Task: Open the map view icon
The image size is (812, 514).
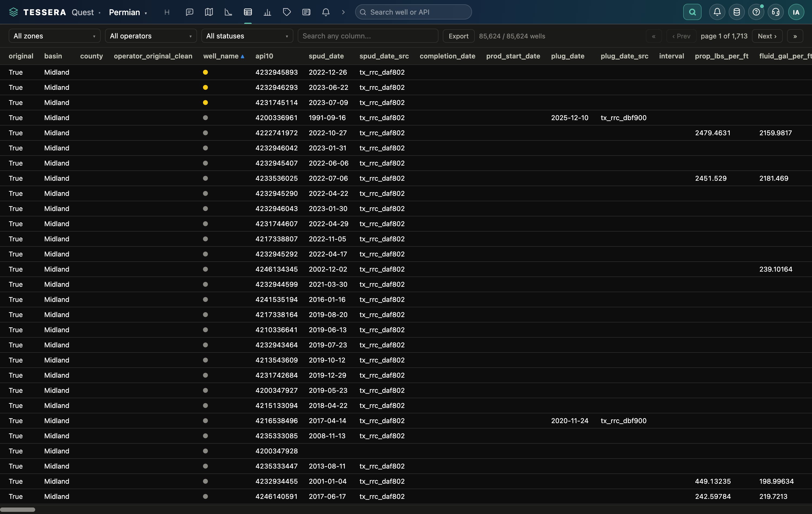Action: pyautogui.click(x=209, y=12)
